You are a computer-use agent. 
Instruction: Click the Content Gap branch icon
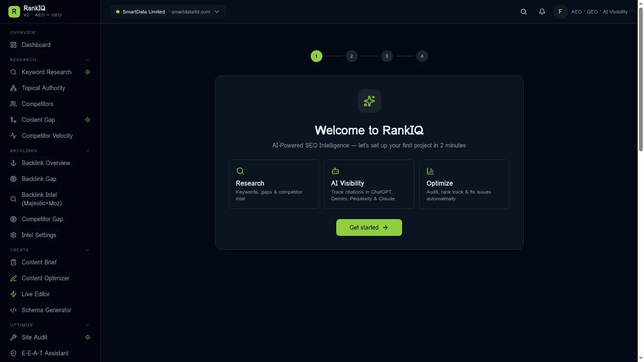point(13,120)
